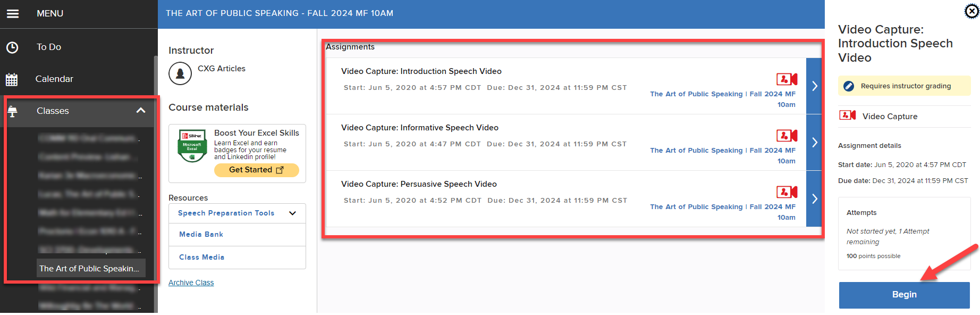Click the instructor avatar icon
This screenshot has width=980, height=315.
[180, 73]
